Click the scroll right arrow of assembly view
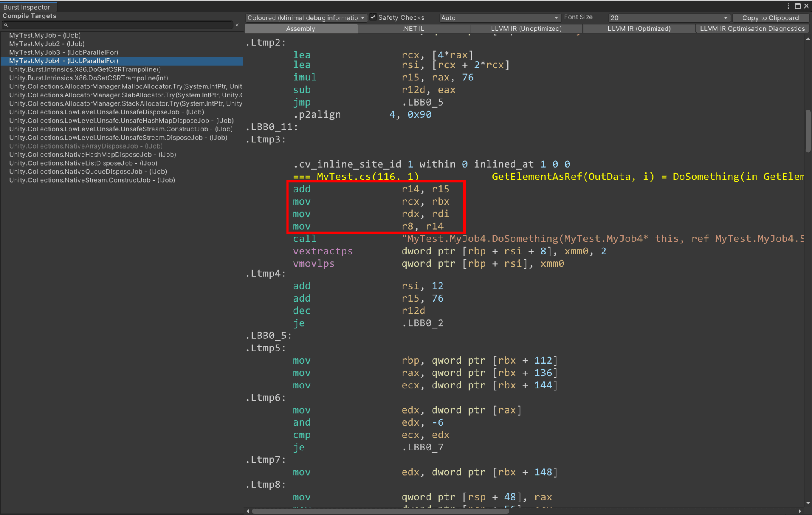The image size is (812, 515). [800, 511]
